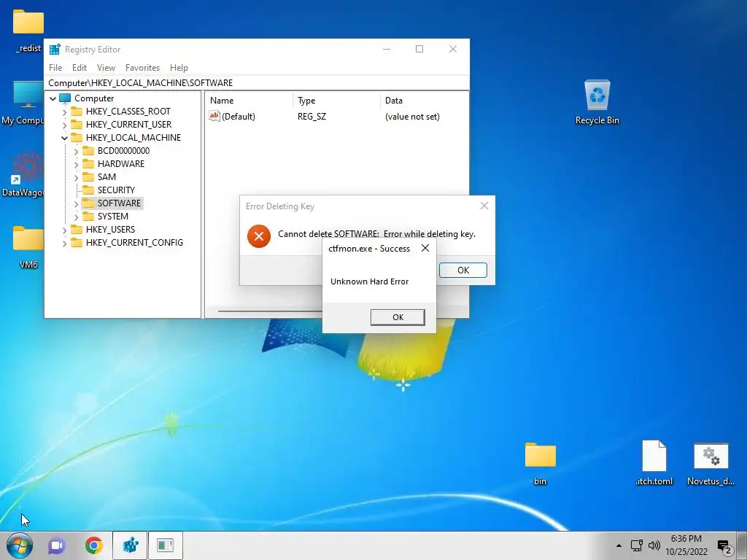This screenshot has height=560, width=747.
Task: Click the HKEY_CURRENT_USER folder icon
Action: coord(76,124)
